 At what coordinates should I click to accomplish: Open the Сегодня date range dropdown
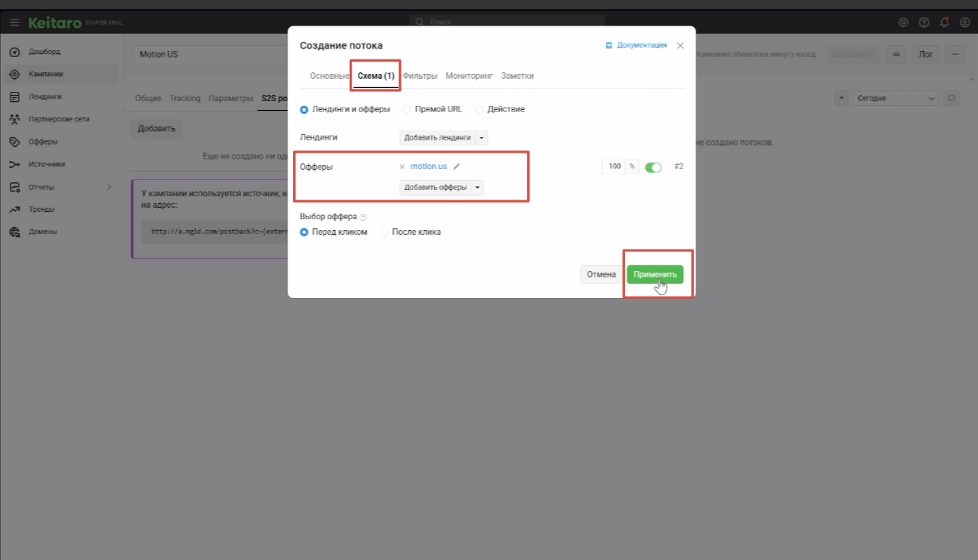coord(895,99)
